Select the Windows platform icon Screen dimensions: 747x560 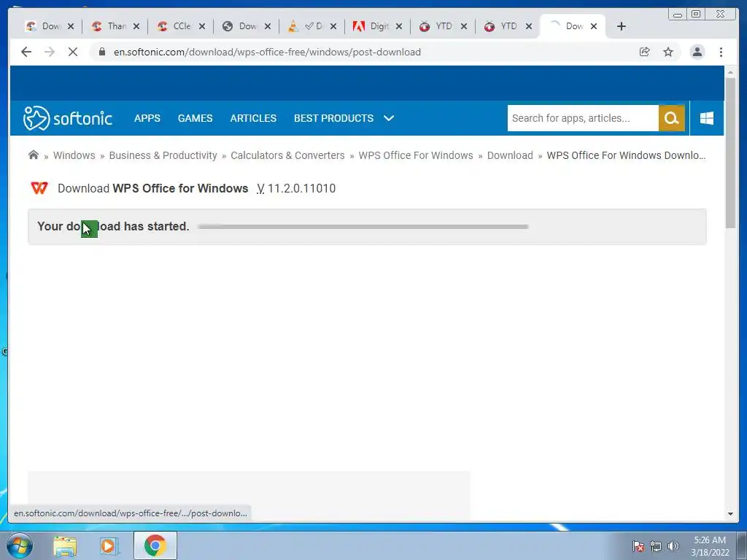(707, 118)
